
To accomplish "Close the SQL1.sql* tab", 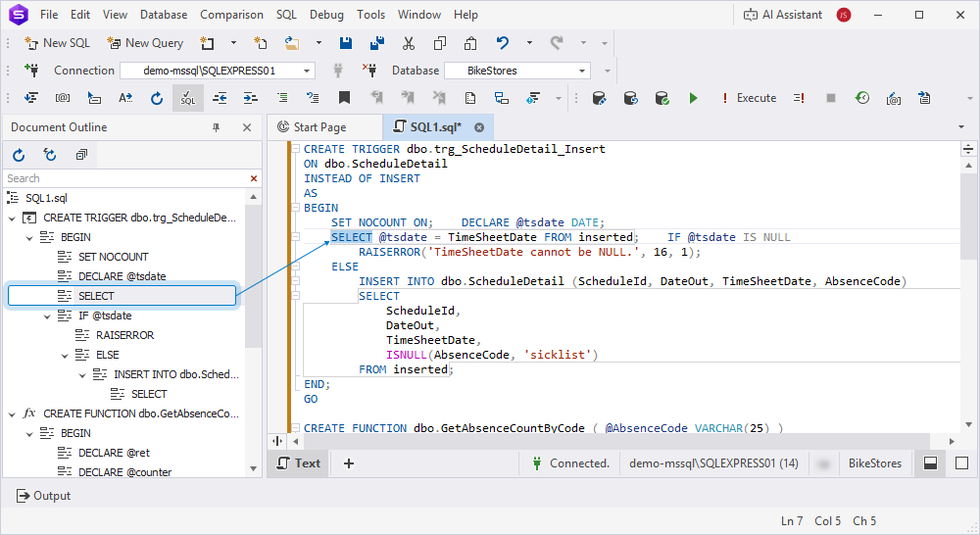I will pos(479,127).
